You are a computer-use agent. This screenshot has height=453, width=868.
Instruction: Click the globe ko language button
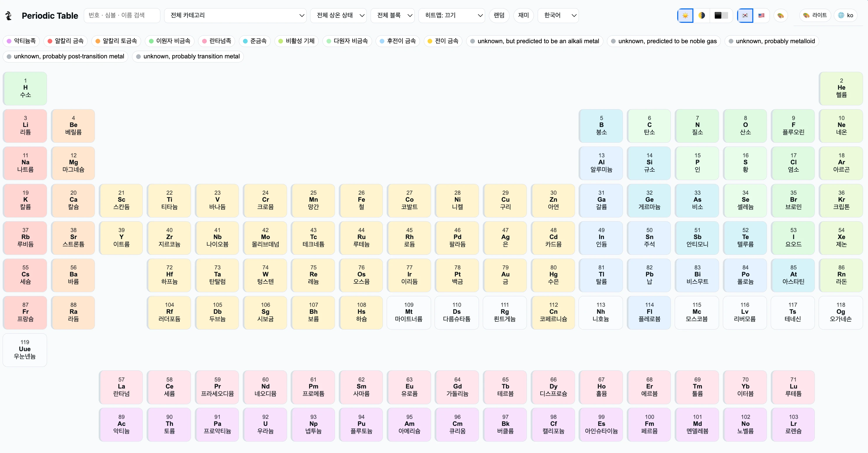(846, 15)
